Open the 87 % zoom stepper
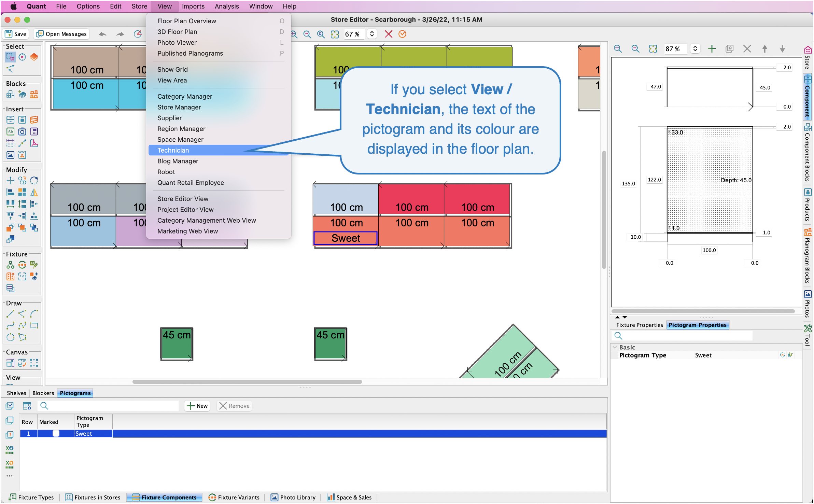Viewport: 814px width, 504px height. (x=695, y=48)
